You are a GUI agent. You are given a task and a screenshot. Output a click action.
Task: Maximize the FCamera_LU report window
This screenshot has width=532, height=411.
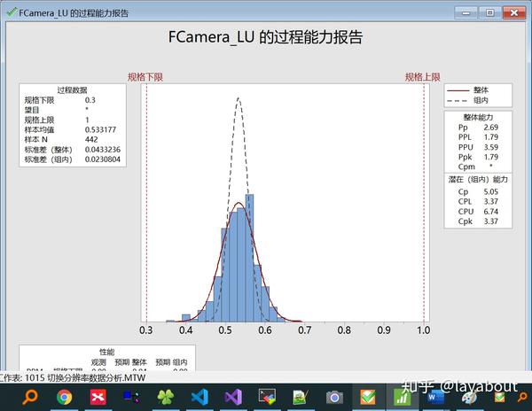(x=489, y=13)
